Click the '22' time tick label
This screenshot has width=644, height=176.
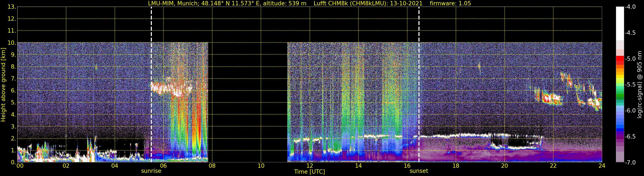(553, 166)
